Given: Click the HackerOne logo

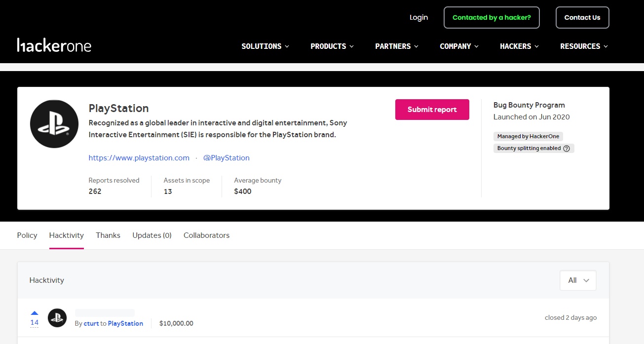Looking at the screenshot, I should [54, 45].
